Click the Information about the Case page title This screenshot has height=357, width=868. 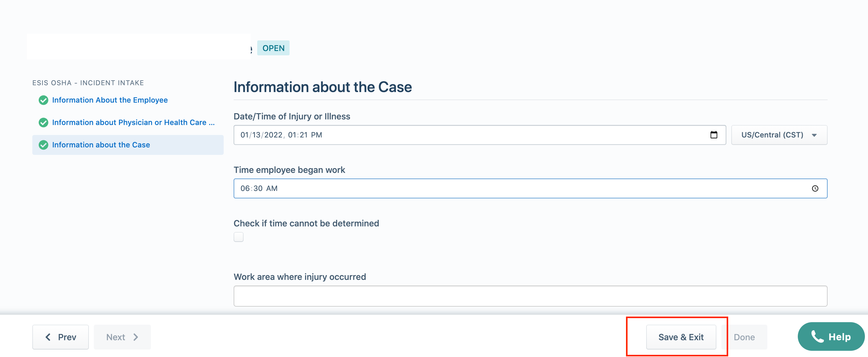click(x=322, y=87)
